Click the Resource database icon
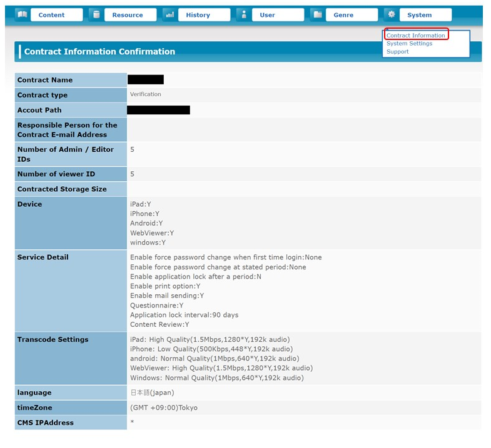491x448 pixels. click(x=96, y=14)
